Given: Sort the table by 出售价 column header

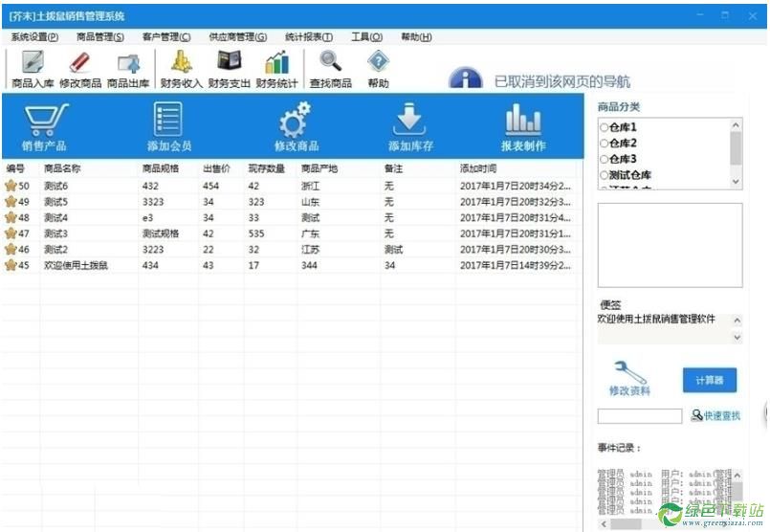Looking at the screenshot, I should (217, 168).
